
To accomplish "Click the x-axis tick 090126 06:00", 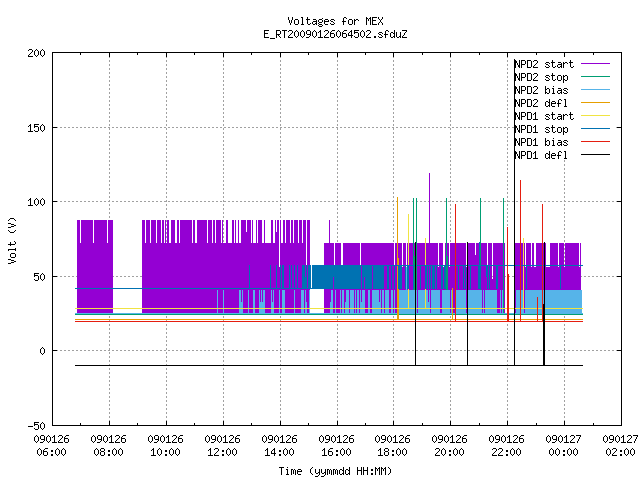I will 51,446.
